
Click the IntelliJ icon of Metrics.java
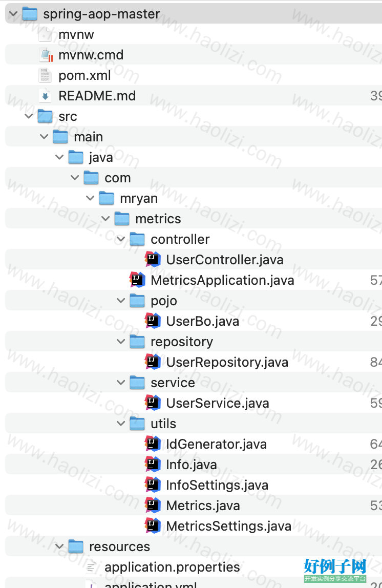click(x=153, y=506)
